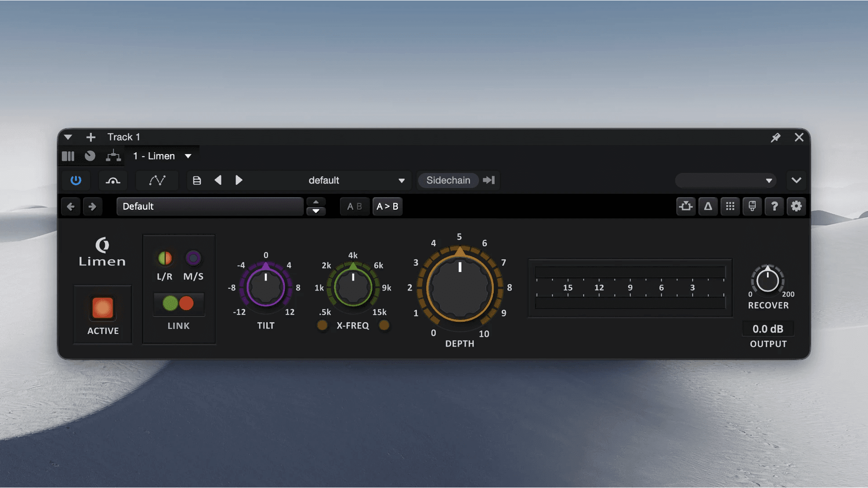Viewport: 868px width, 488px height.
Task: Toggle the orange ACTIVE button
Action: (103, 308)
